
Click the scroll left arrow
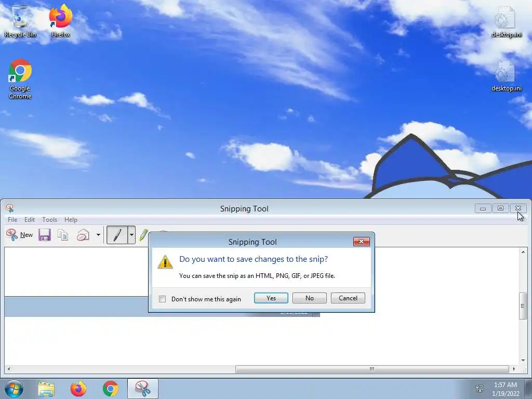pos(9,369)
